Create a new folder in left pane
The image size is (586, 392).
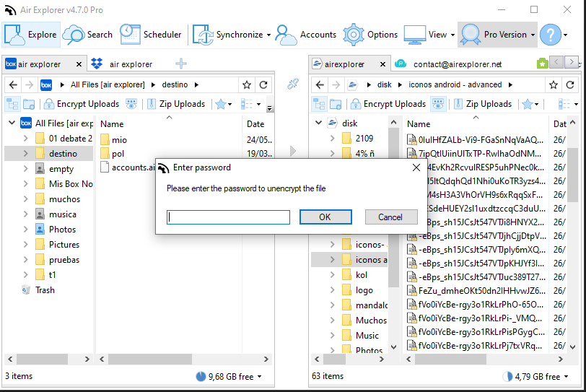[x=29, y=104]
